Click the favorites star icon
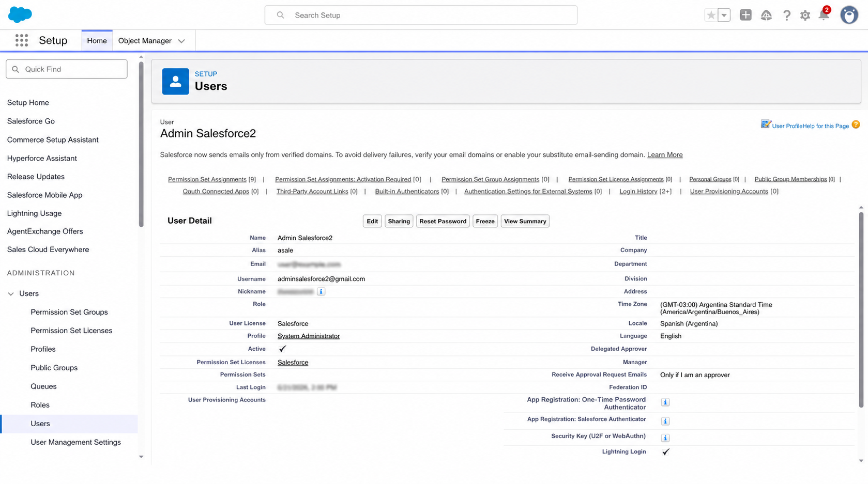 click(711, 15)
